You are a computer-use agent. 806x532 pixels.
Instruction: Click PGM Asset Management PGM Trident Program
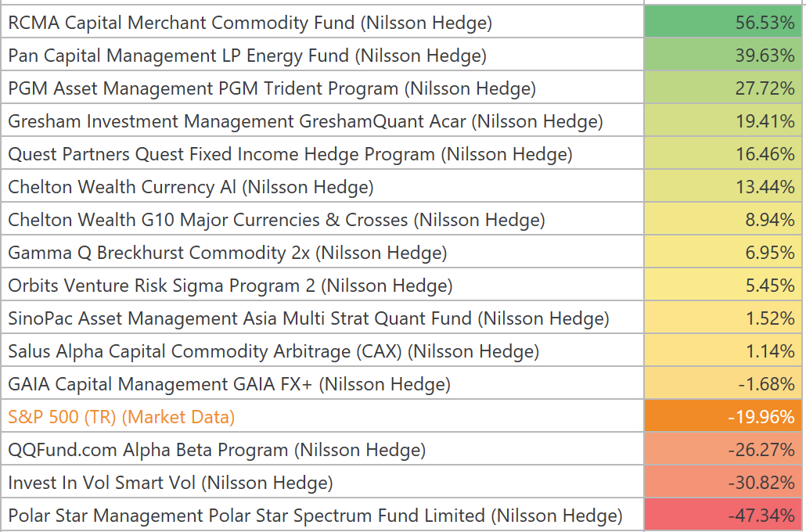click(x=272, y=88)
